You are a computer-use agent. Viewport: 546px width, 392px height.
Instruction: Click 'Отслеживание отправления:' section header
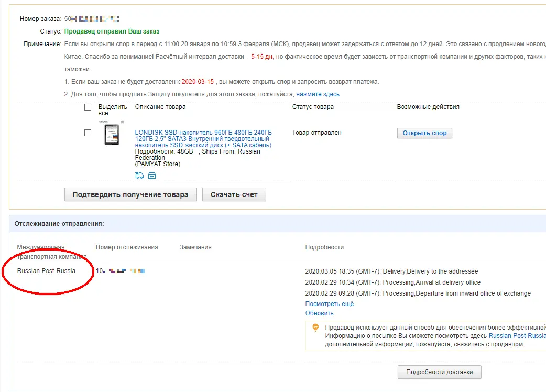[x=59, y=224]
